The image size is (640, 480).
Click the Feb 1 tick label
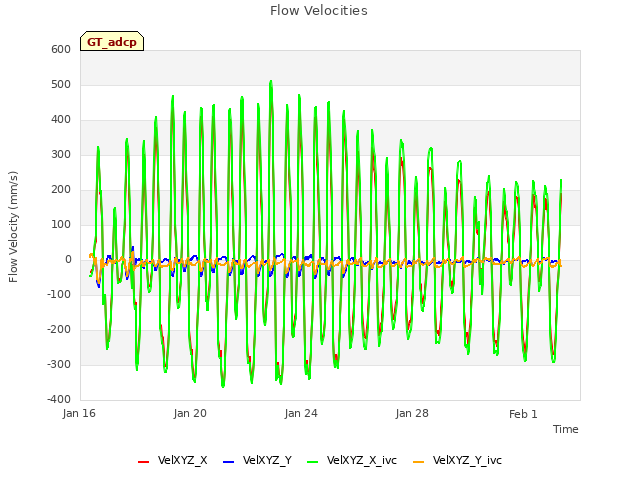coord(523,414)
